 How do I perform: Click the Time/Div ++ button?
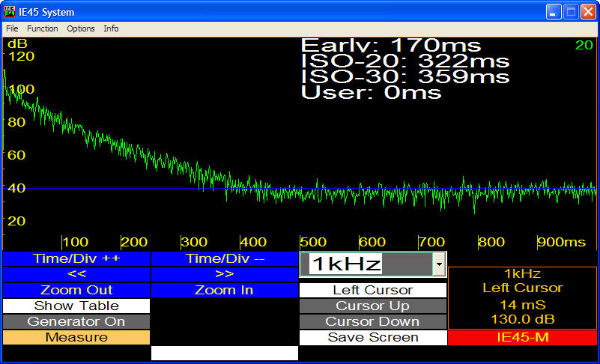(x=76, y=258)
